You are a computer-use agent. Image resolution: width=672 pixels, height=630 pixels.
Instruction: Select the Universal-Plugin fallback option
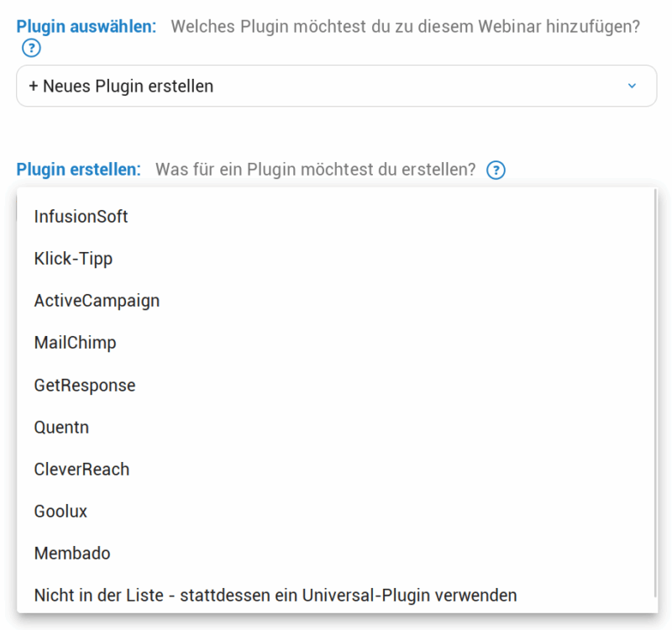[275, 595]
